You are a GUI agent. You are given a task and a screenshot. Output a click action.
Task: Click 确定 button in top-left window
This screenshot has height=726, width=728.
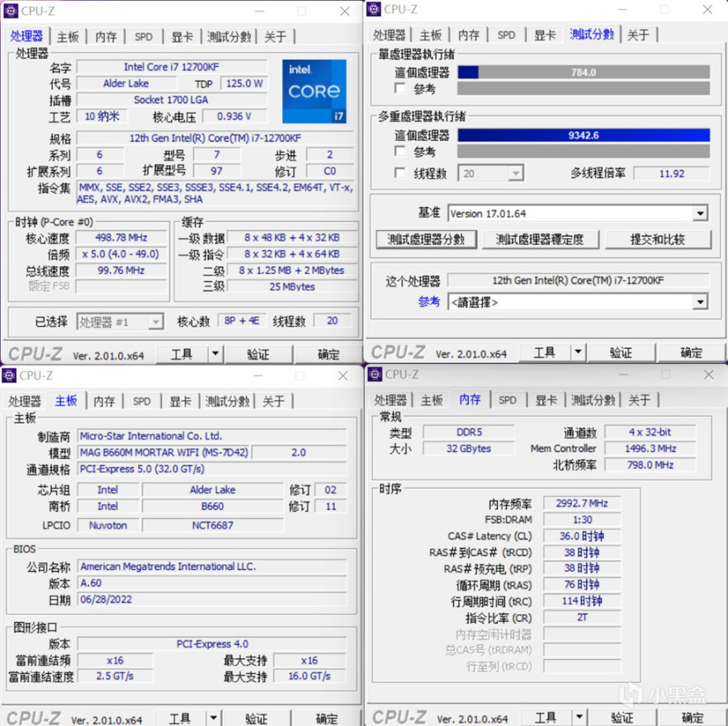pyautogui.click(x=329, y=354)
